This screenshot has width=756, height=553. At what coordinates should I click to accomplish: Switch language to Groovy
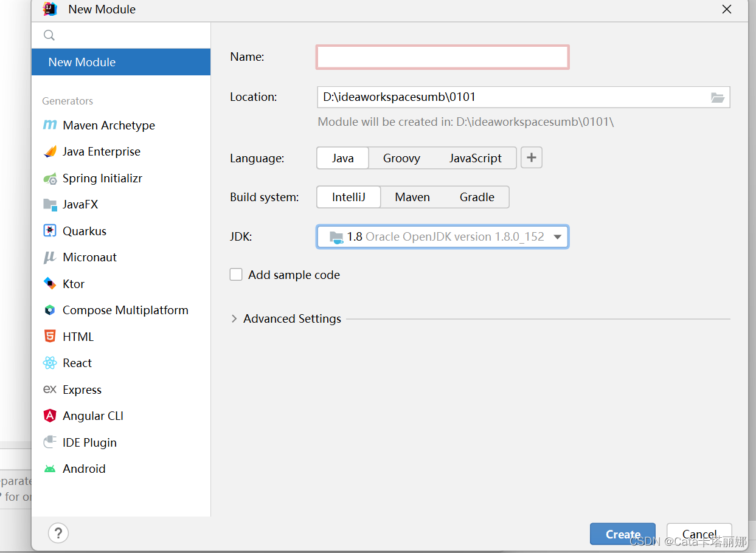(x=401, y=158)
